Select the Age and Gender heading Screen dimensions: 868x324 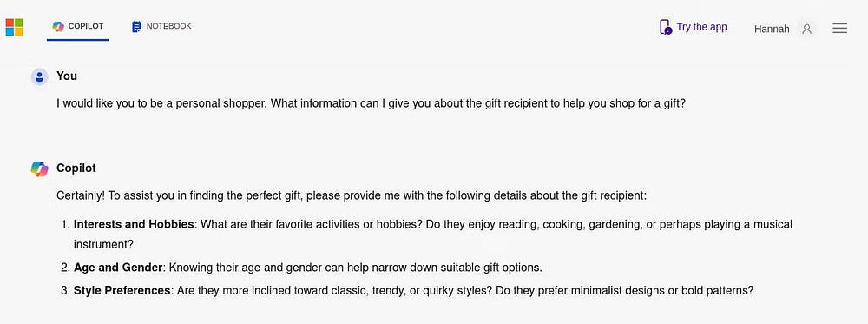click(x=118, y=268)
